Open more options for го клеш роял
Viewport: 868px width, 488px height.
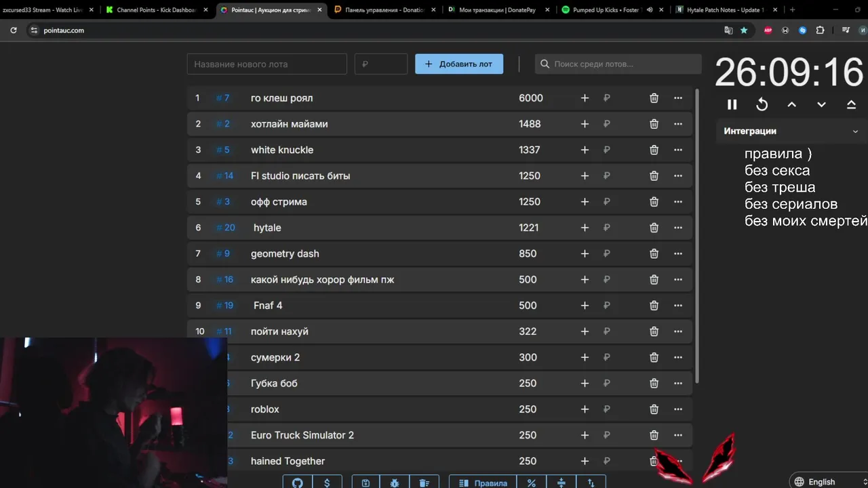coord(677,98)
